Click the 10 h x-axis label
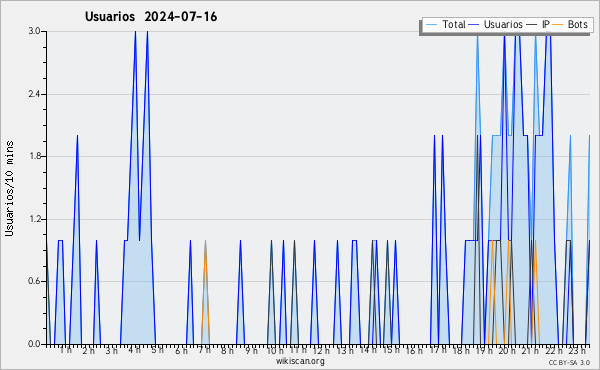600x370 pixels. 275,350
